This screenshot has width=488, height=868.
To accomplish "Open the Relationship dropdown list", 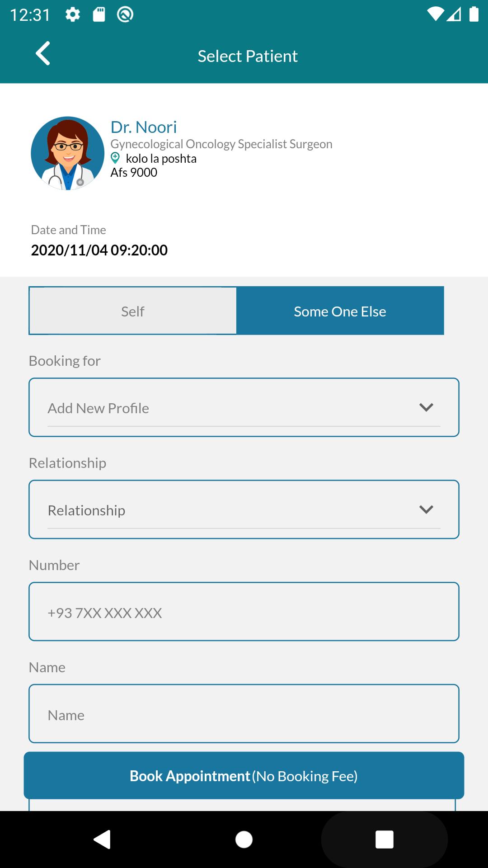I will click(244, 509).
